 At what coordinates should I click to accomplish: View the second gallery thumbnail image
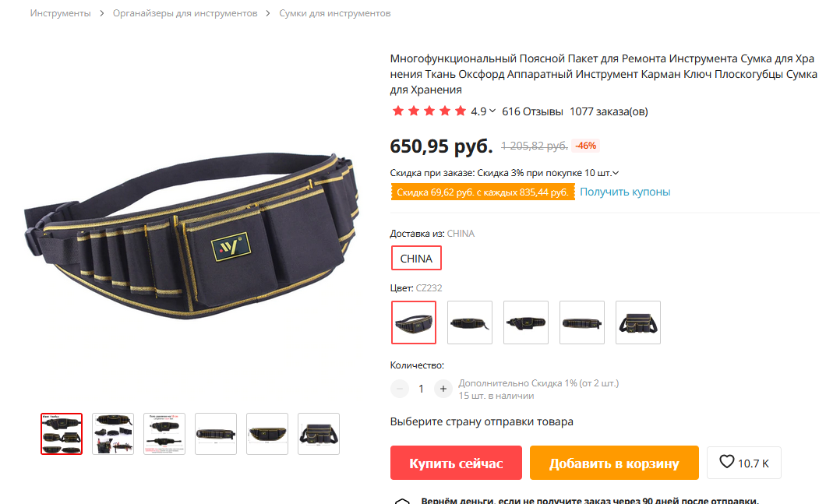[x=113, y=434]
